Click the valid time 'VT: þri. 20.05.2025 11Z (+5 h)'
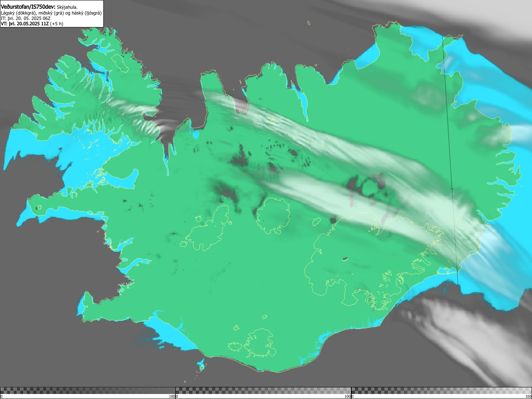Image resolution: width=532 pixels, height=399 pixels. [x=32, y=24]
